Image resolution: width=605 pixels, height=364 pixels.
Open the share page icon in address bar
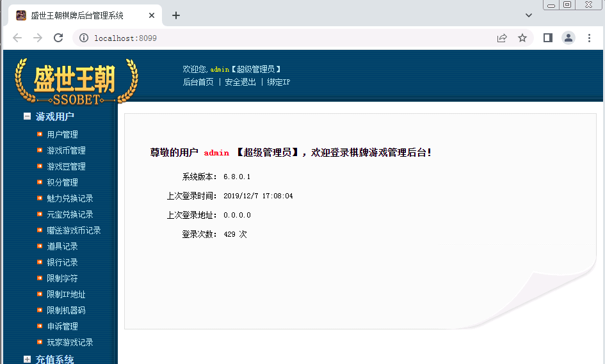pos(502,38)
